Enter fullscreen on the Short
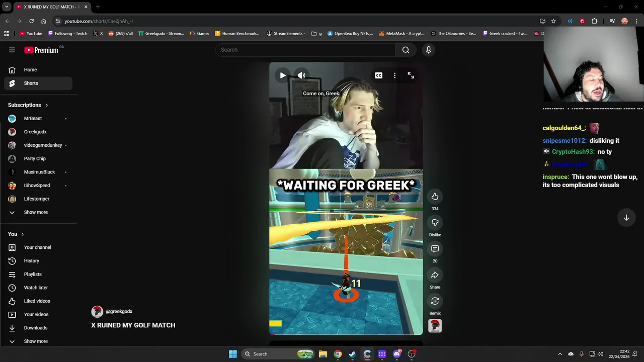Viewport: 644px width, 362px height. (411, 75)
